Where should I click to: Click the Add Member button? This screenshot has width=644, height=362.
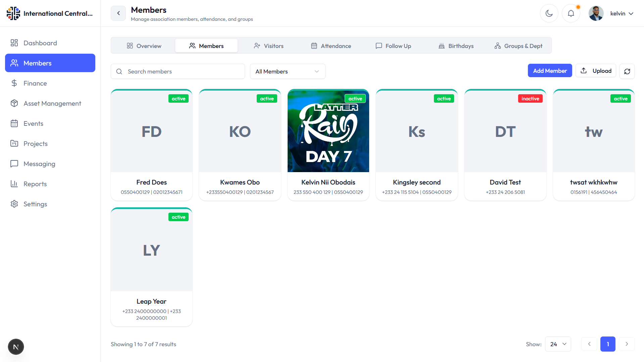(550, 70)
